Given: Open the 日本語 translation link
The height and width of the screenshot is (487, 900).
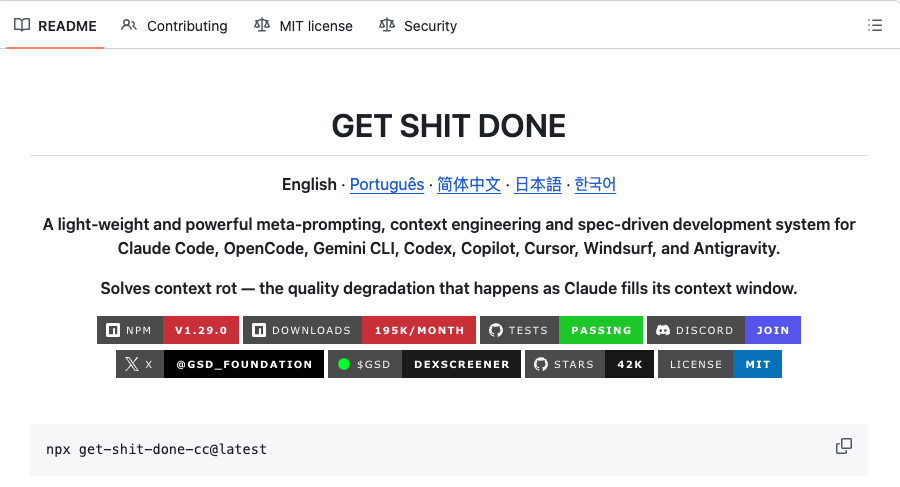Looking at the screenshot, I should [x=538, y=184].
